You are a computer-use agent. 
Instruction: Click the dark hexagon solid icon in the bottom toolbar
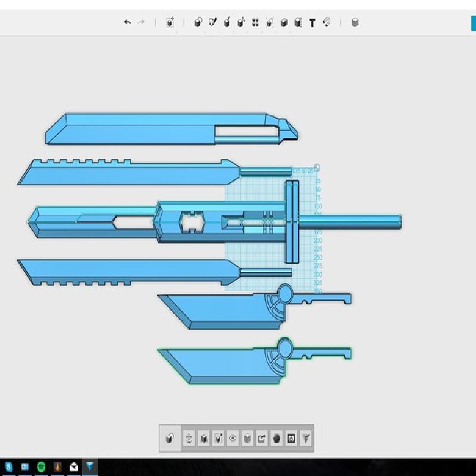tap(276, 439)
